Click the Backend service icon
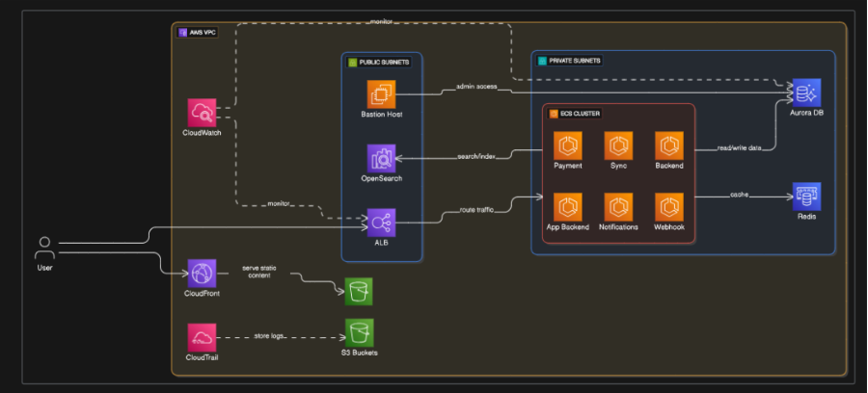The width and height of the screenshot is (868, 393). point(669,145)
